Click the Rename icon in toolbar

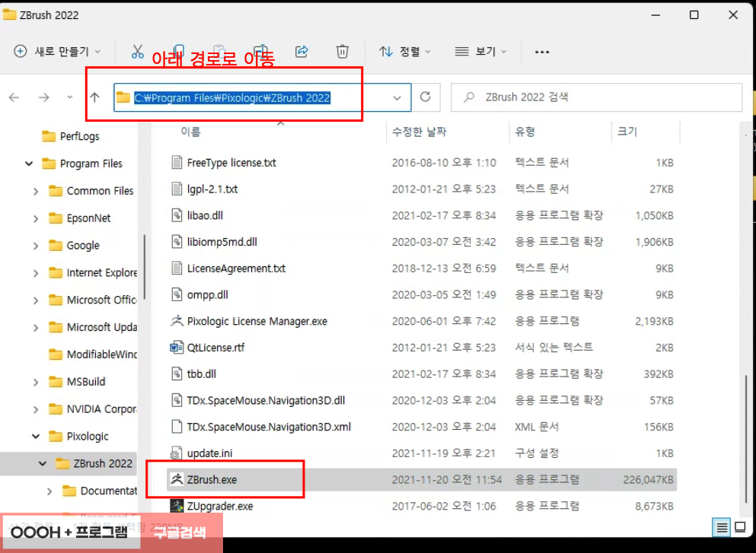tap(261, 51)
